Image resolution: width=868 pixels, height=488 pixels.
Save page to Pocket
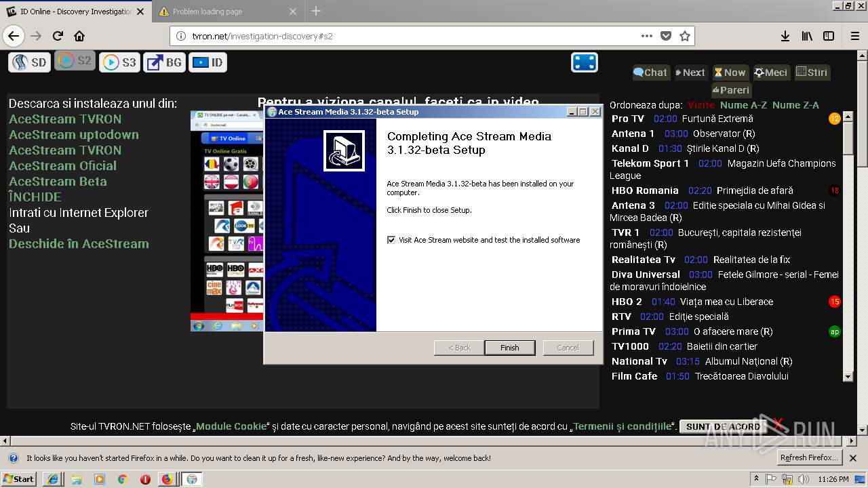[x=666, y=36]
